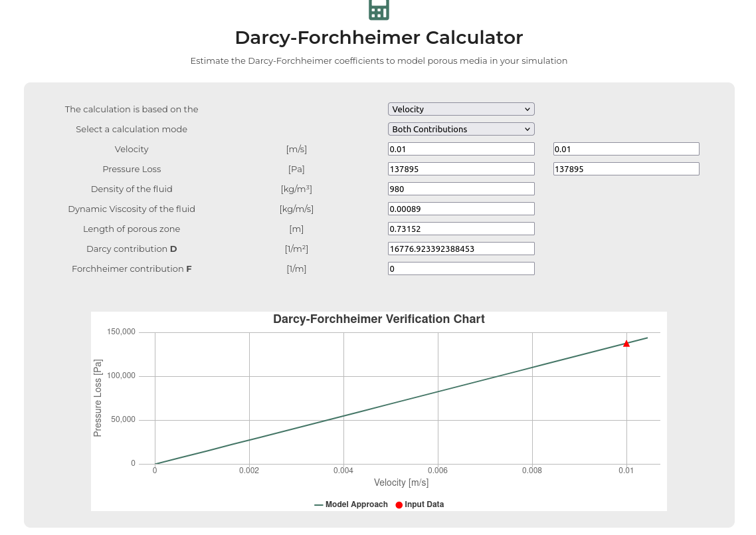Click the [kg/m³] unit label
The image size is (756, 535).
[296, 189]
